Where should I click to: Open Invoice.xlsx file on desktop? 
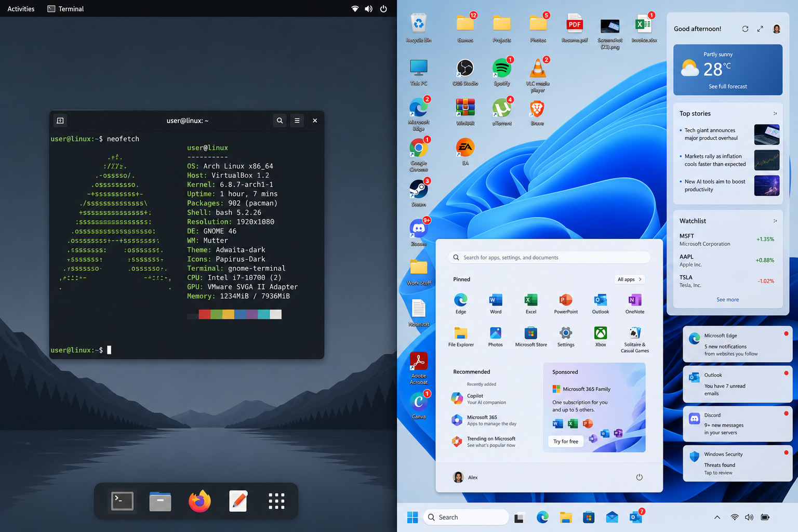tap(644, 28)
